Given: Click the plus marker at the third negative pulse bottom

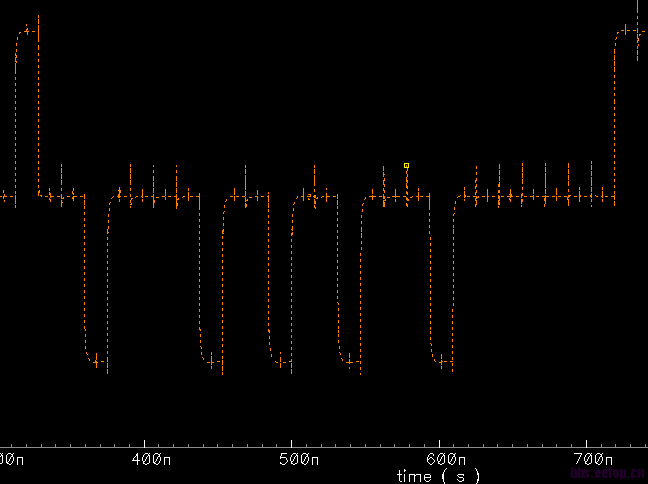Looking at the screenshot, I should coord(281,362).
